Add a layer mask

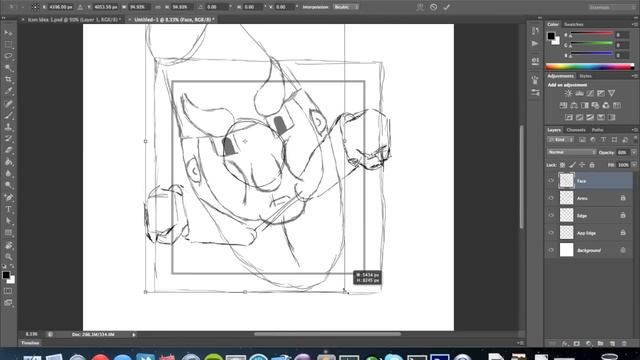[576, 344]
